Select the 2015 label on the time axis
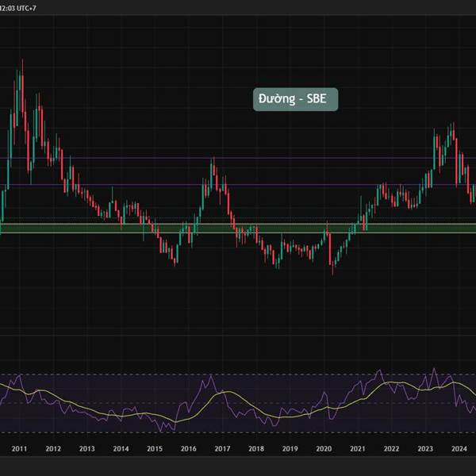The image size is (476, 476). coord(155,449)
